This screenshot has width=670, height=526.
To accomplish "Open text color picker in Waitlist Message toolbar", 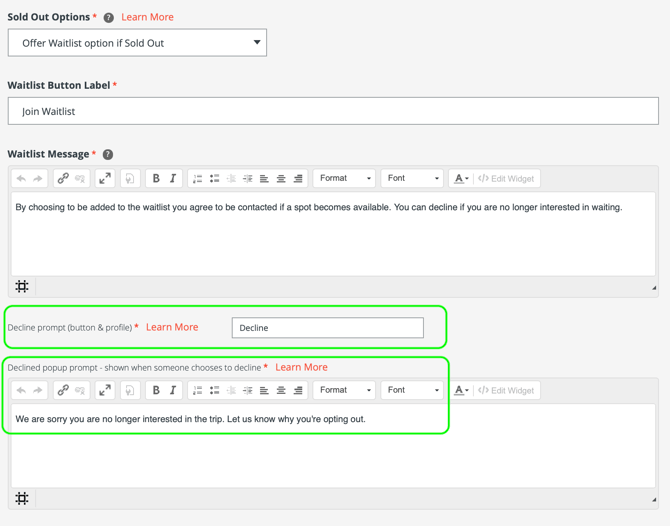I will (x=460, y=179).
